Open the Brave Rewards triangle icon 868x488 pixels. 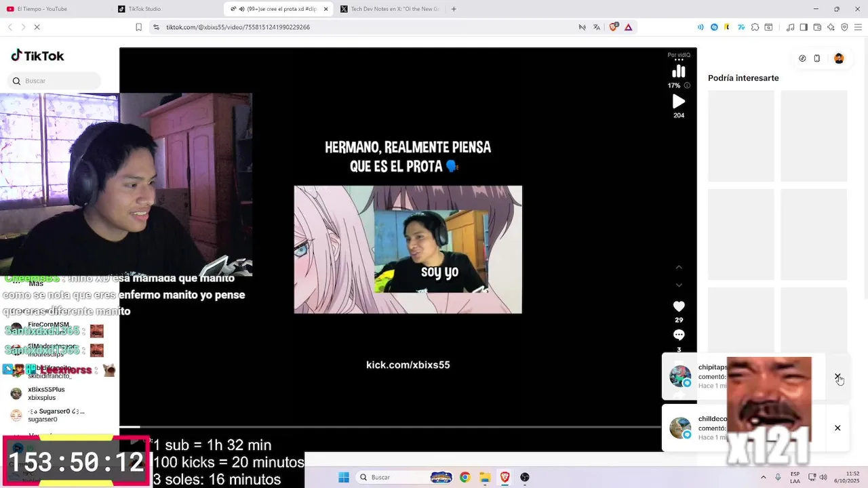629,27
